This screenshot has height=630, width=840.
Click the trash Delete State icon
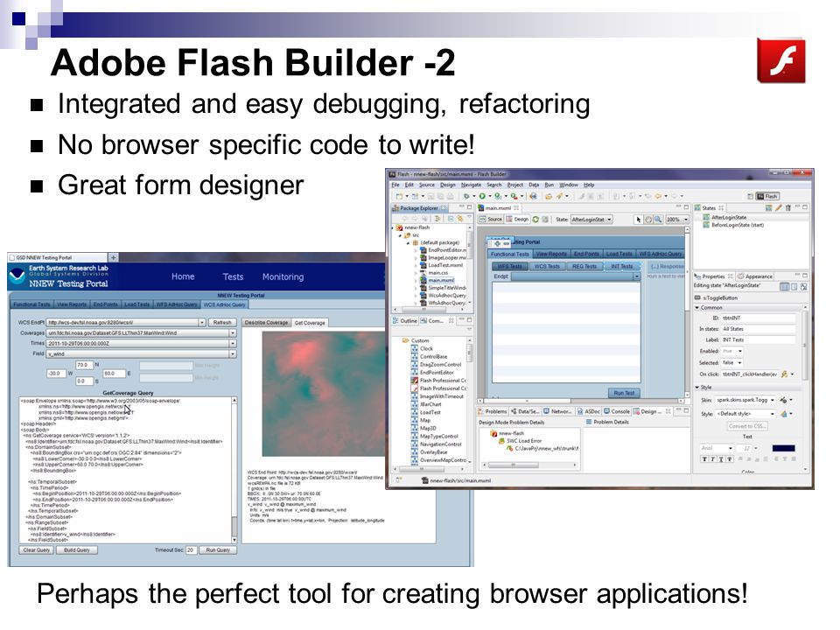pos(787,207)
